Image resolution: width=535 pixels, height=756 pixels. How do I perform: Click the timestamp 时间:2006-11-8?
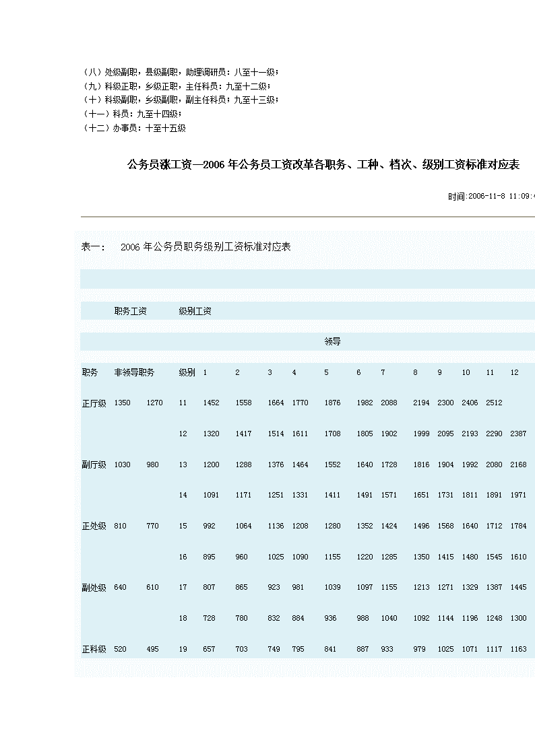click(491, 196)
